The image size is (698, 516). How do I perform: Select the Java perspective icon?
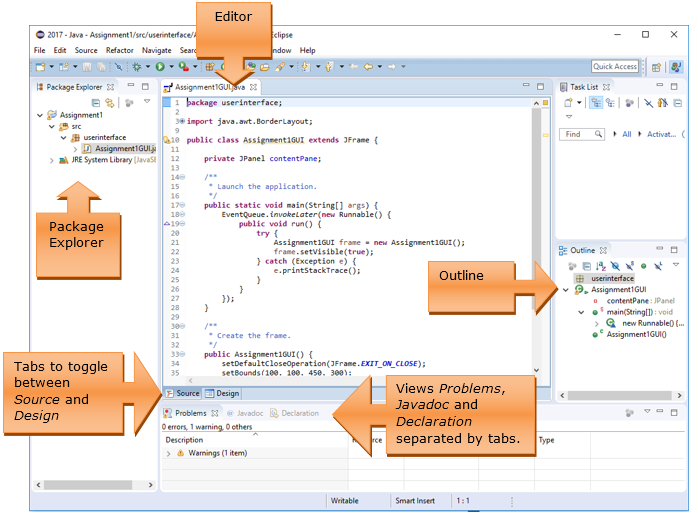coord(676,67)
